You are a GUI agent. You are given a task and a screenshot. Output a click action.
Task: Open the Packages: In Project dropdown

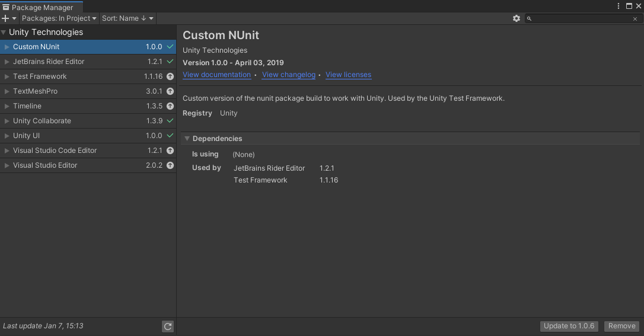(x=59, y=18)
